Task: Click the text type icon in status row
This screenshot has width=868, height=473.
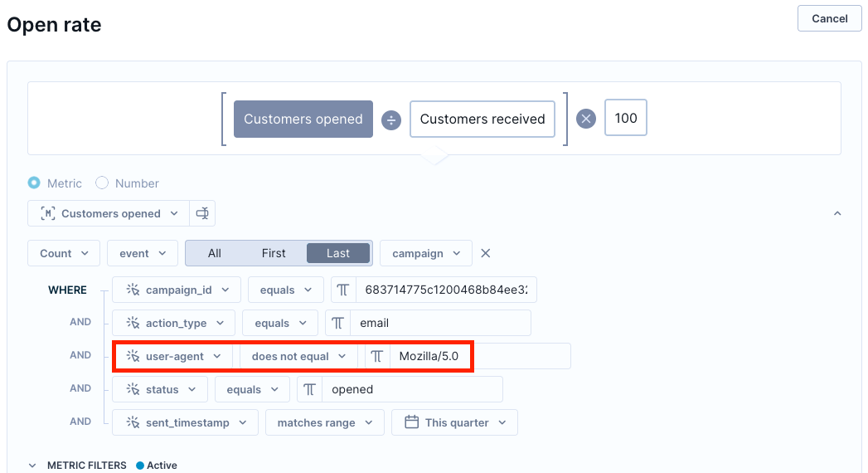Action: pos(309,389)
